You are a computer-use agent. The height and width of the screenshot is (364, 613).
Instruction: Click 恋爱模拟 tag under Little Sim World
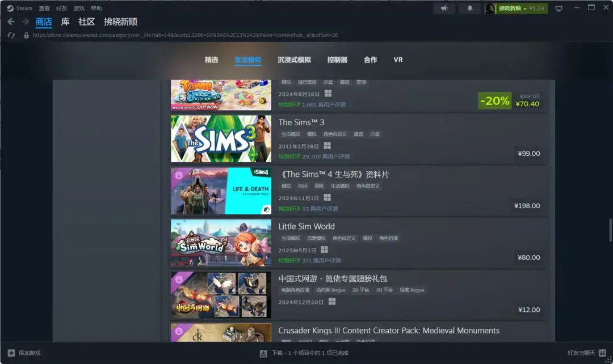click(x=316, y=238)
